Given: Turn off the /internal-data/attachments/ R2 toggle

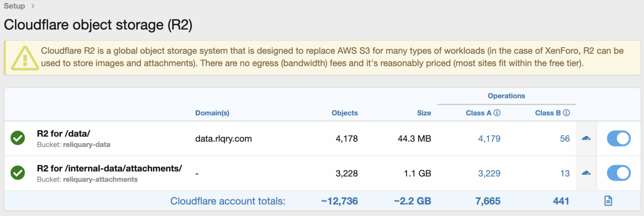Looking at the screenshot, I should click(618, 173).
